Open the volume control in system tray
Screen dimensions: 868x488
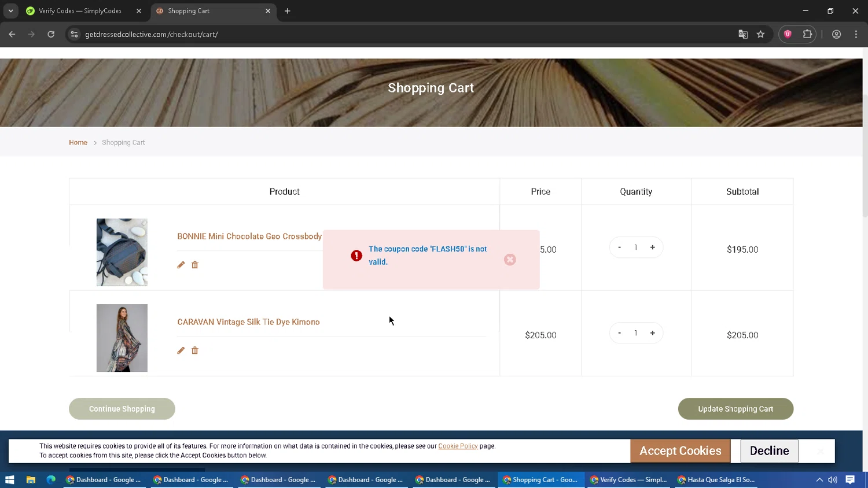pyautogui.click(x=833, y=480)
